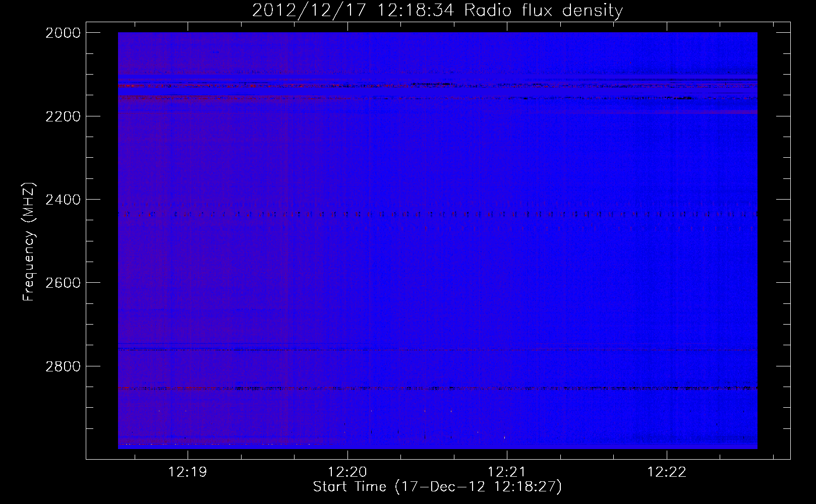Click the 12:20 time axis label
Screen dimensions: 816x504
pos(347,472)
